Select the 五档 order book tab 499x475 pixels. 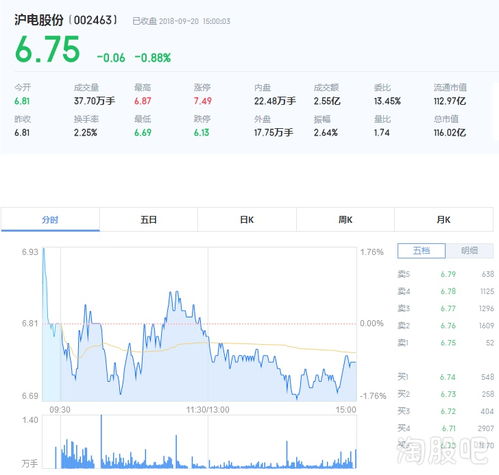point(421,251)
